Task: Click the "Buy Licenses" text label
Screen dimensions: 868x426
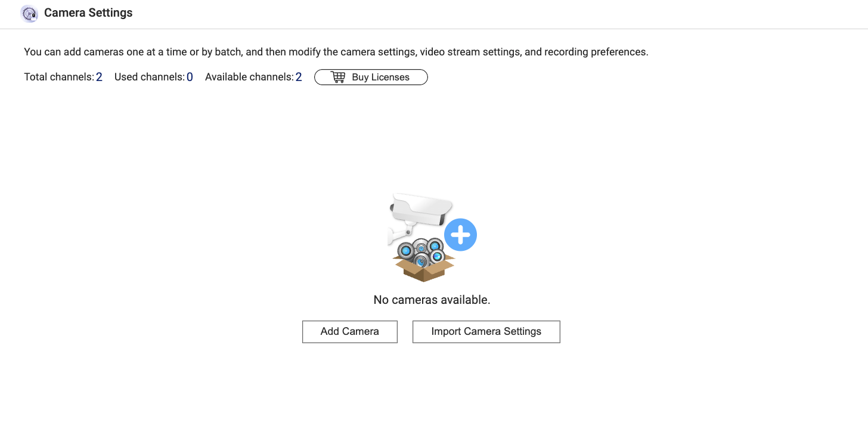Action: pyautogui.click(x=380, y=77)
